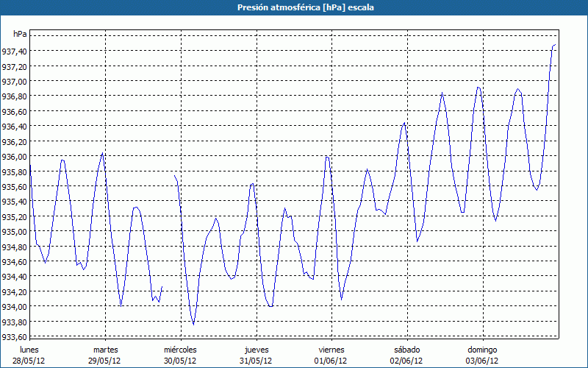Click the "lunes" day label
Image resolution: width=588 pixels, height=368 pixels.
point(29,349)
